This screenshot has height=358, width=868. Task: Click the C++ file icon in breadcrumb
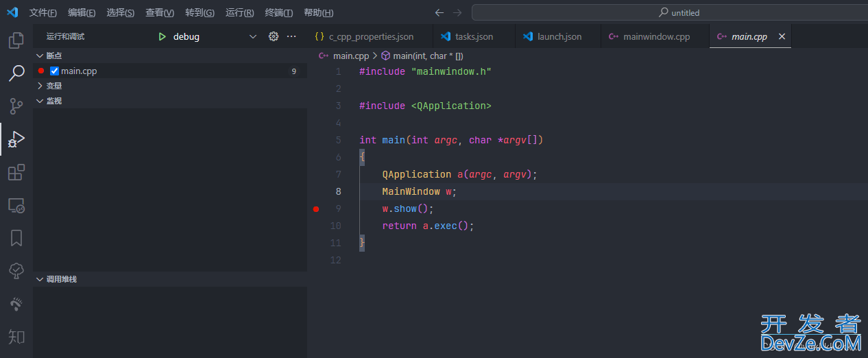(x=324, y=56)
